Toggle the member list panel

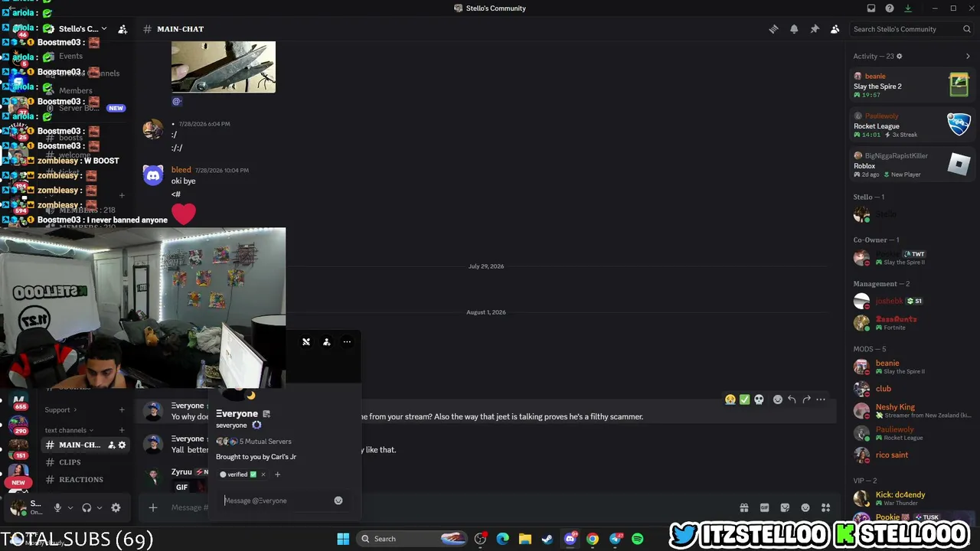[835, 29]
